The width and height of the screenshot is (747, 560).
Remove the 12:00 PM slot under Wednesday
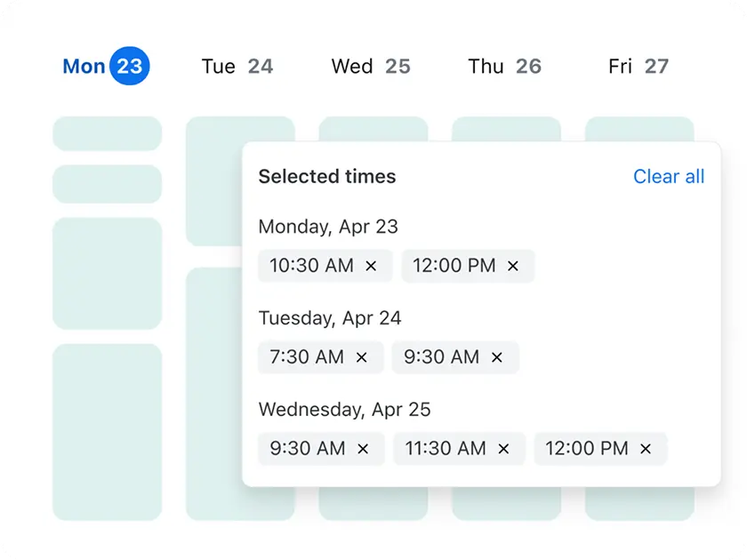(x=644, y=449)
